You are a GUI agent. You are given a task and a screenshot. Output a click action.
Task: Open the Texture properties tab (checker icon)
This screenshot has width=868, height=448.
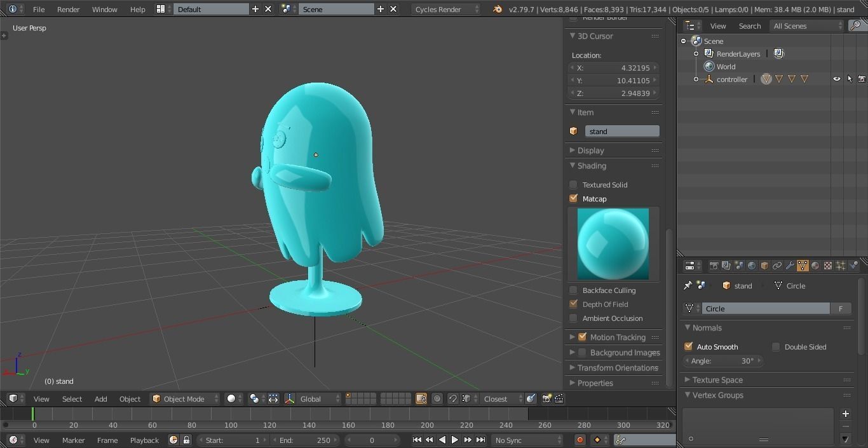pyautogui.click(x=828, y=266)
